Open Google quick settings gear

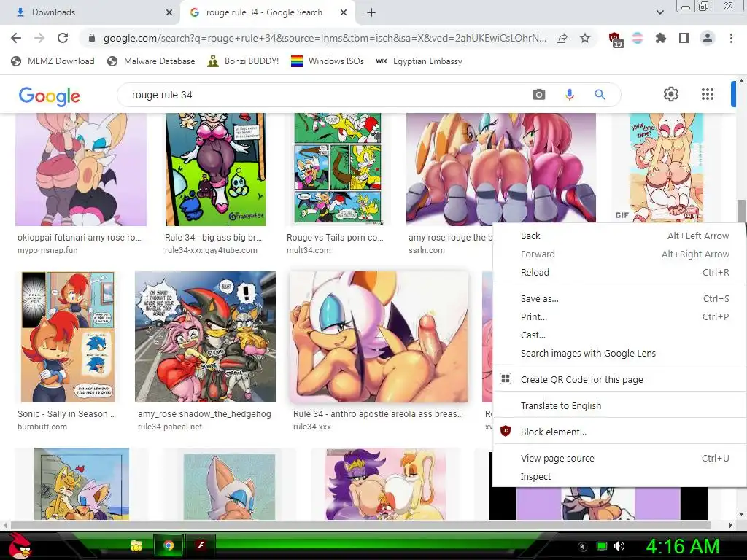pos(671,94)
